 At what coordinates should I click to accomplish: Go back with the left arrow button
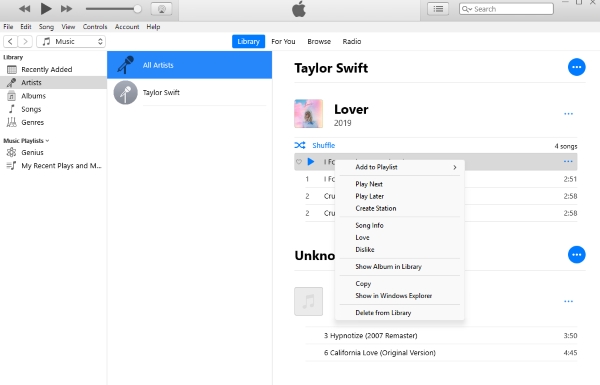[x=10, y=41]
